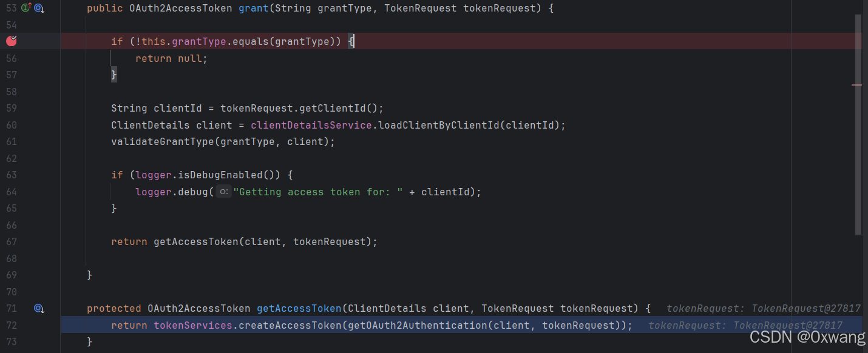Click the stripe mark on the right scrollbar
The height and width of the screenshot is (353, 868).
click(x=856, y=85)
